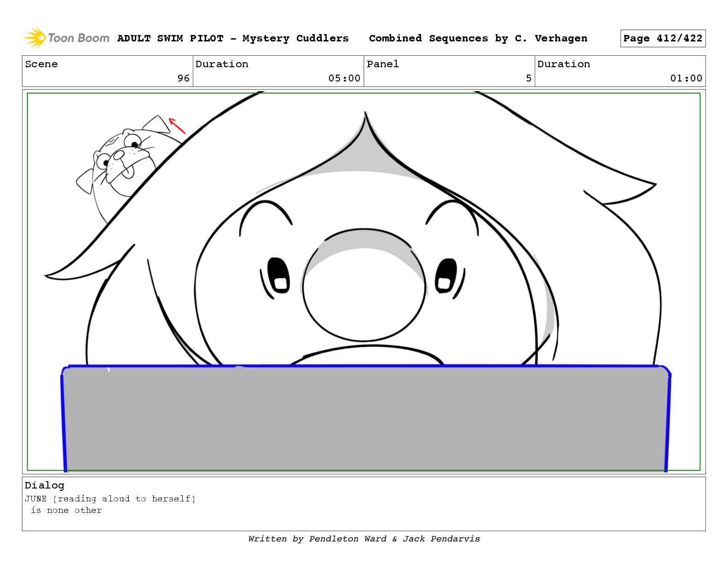Select 'JUNE (reading aloud to herself)' line
The height and width of the screenshot is (564, 728).
pos(110,499)
